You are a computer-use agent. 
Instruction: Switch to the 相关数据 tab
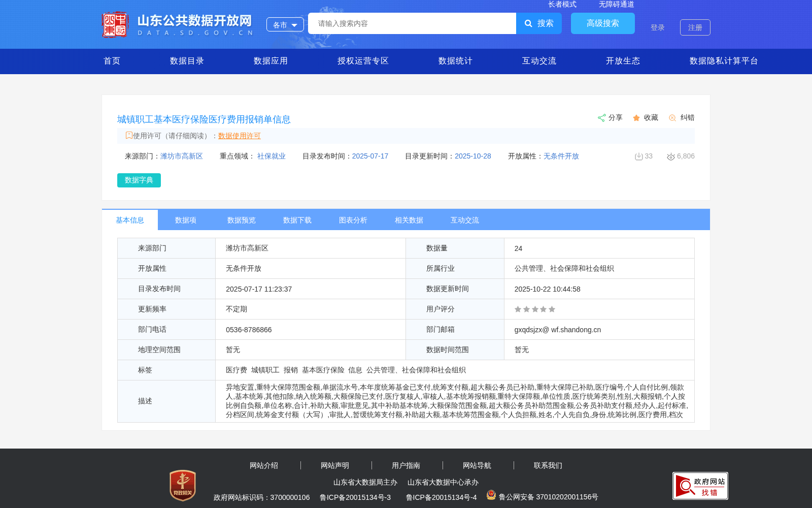pyautogui.click(x=409, y=220)
